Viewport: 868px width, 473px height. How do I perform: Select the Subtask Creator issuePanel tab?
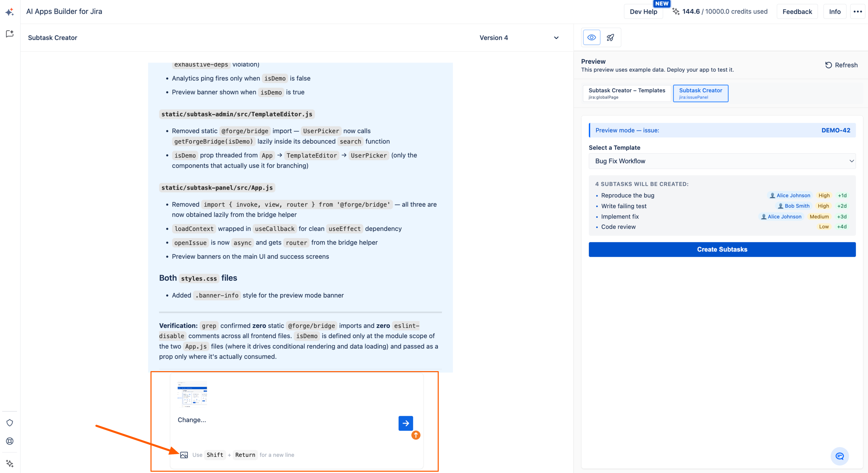[700, 93]
